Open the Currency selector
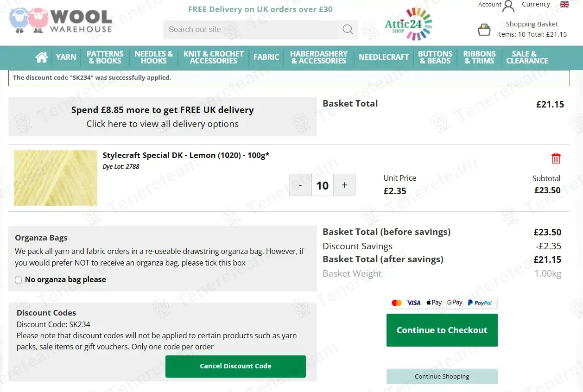583x392 pixels. [536, 5]
